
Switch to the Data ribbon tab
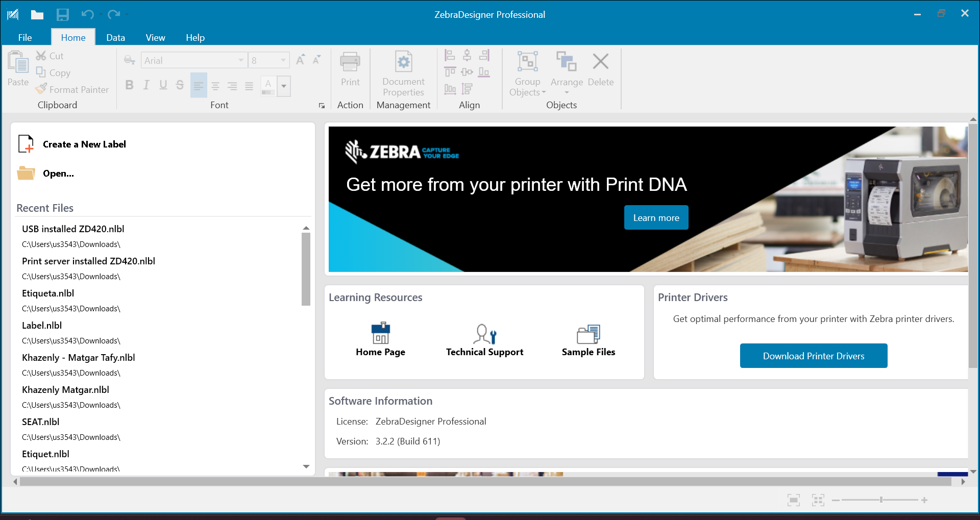tap(115, 37)
